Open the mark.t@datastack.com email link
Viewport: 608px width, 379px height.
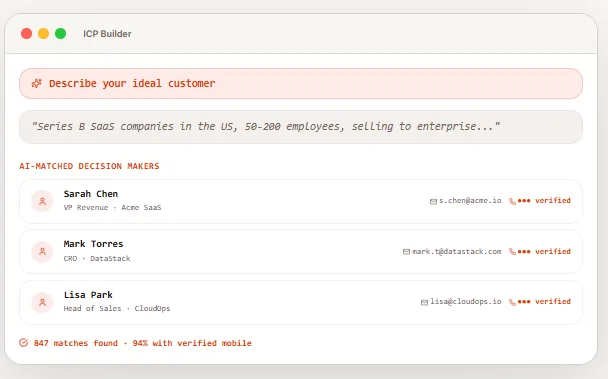(456, 251)
